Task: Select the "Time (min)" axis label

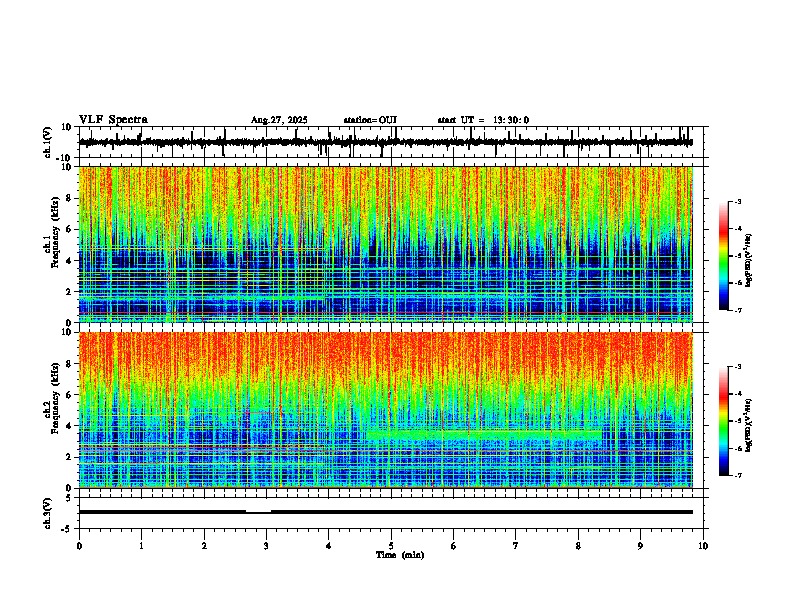Action: (x=400, y=555)
